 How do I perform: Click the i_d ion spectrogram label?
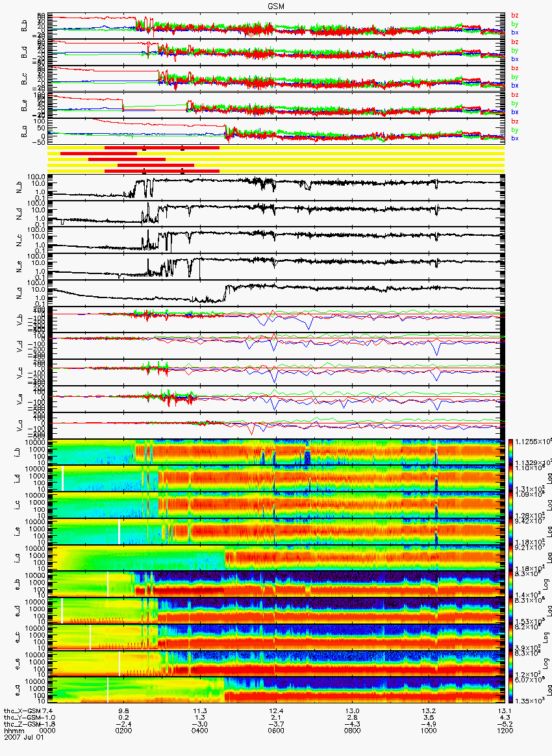tap(17, 479)
